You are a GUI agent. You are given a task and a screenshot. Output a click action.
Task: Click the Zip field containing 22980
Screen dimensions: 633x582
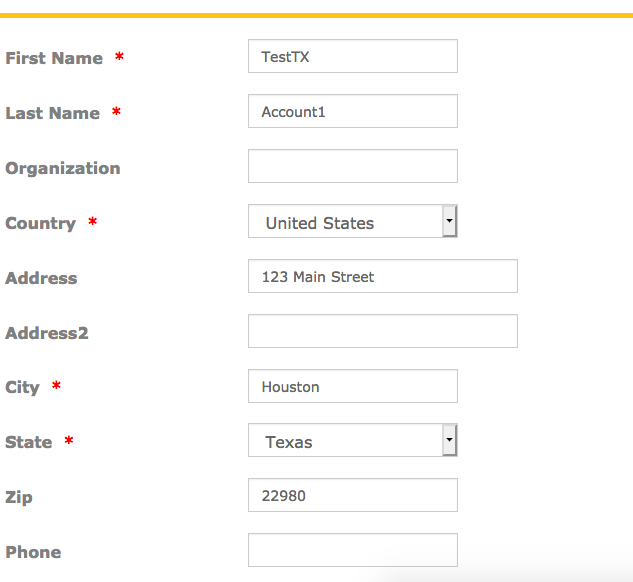tap(353, 495)
